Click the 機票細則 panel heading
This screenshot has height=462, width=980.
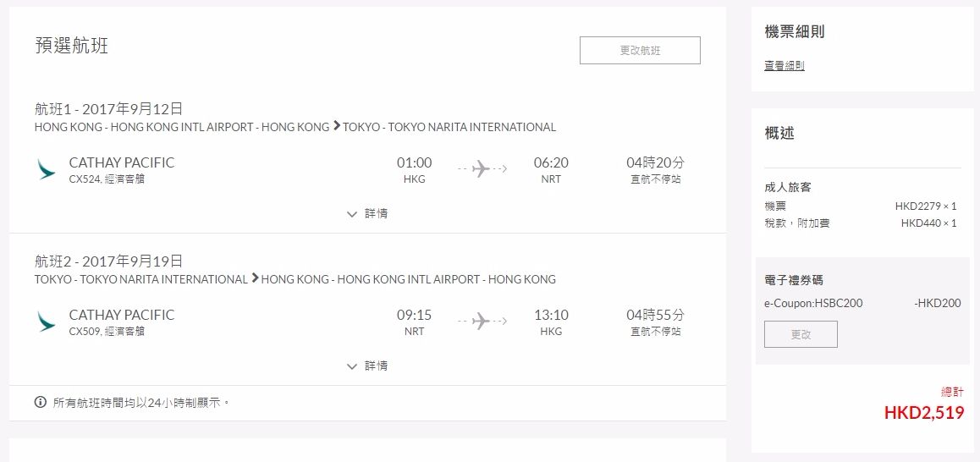tap(794, 32)
